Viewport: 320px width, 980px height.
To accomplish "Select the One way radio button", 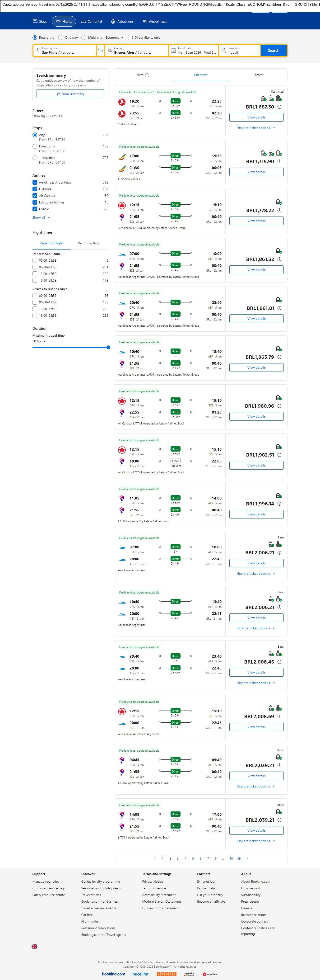I will pos(61,38).
